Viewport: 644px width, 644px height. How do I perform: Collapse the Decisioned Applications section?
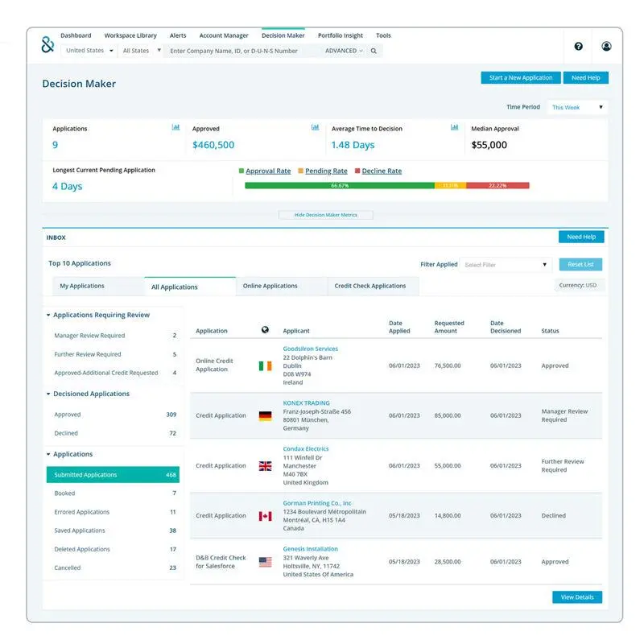(x=48, y=394)
